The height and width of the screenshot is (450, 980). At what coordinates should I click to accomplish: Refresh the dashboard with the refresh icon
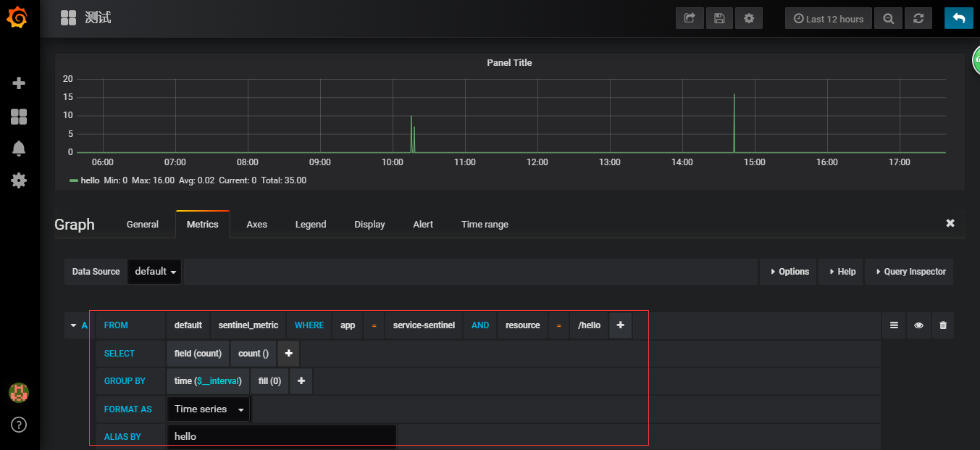pyautogui.click(x=918, y=17)
